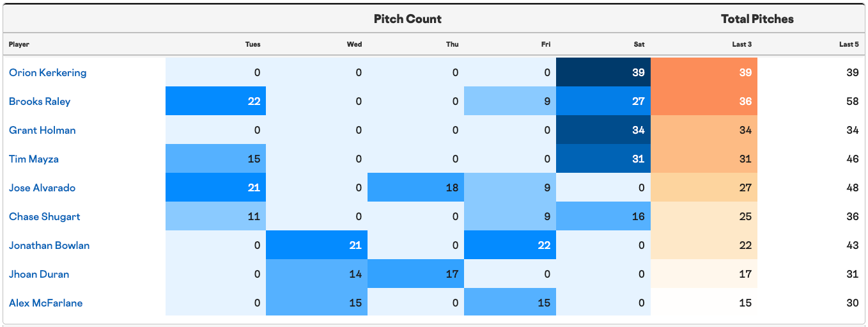Sort table by Wed column
Viewport: 868px width, 327px height.
(354, 44)
